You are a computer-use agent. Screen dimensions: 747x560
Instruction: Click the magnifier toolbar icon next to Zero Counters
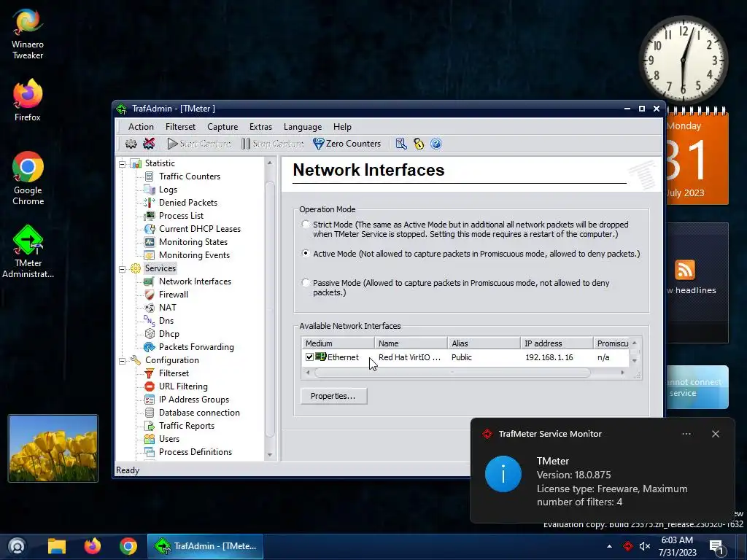pyautogui.click(x=401, y=144)
